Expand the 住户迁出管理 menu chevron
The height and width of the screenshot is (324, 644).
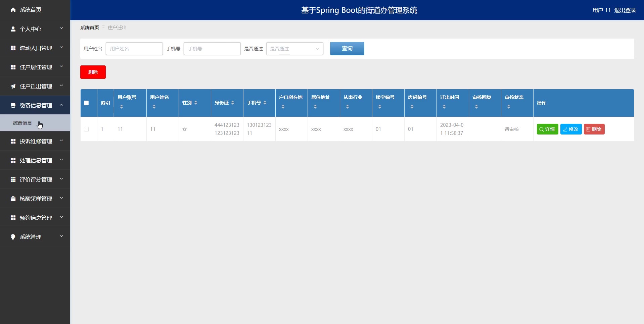tap(61, 86)
